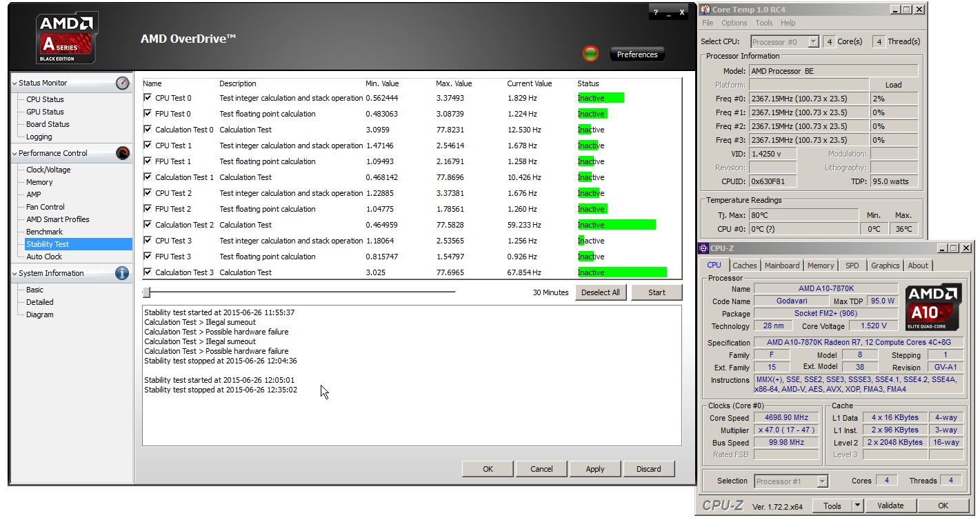Switch to the SPD tab in CPU-Z
The image size is (980, 520).
click(x=852, y=266)
